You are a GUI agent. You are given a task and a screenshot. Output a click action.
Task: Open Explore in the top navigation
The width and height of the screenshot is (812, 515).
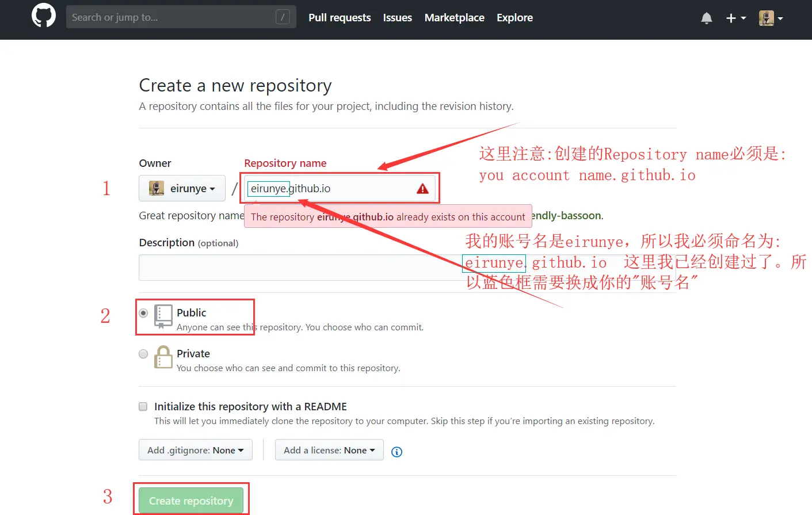coord(515,18)
